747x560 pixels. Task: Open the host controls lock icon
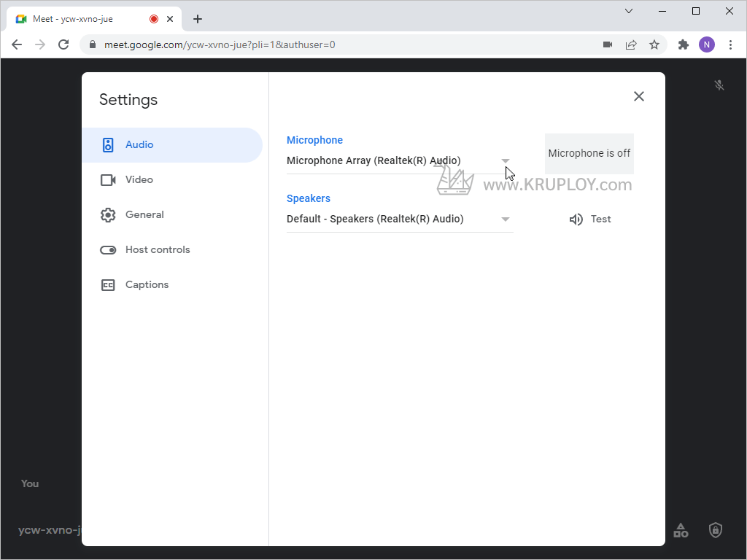(716, 530)
